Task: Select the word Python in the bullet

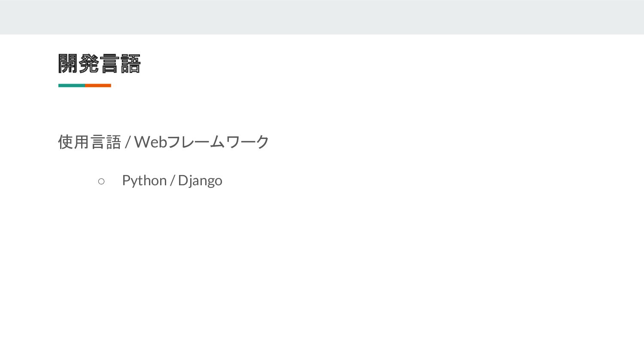Action: (x=144, y=181)
